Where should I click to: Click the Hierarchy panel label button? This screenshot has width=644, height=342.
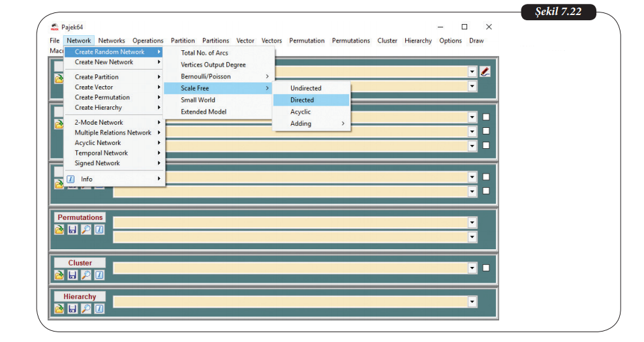80,296
